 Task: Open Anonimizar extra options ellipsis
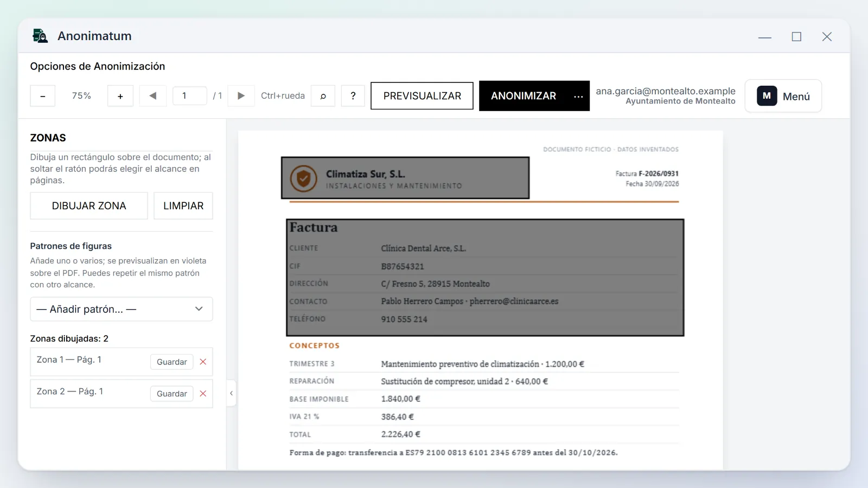[578, 96]
